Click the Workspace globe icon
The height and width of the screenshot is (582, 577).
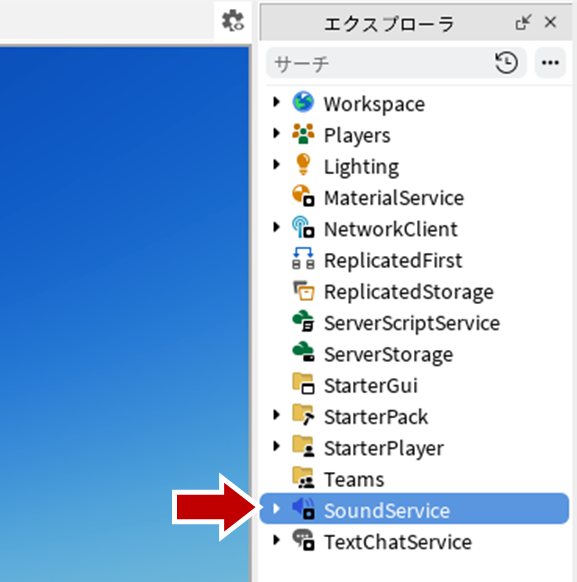[303, 102]
